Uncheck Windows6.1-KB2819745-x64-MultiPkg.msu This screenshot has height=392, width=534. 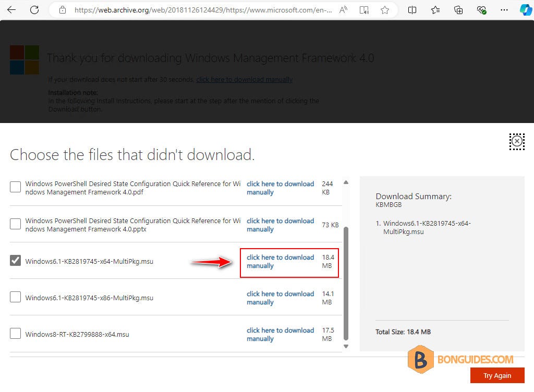point(15,261)
